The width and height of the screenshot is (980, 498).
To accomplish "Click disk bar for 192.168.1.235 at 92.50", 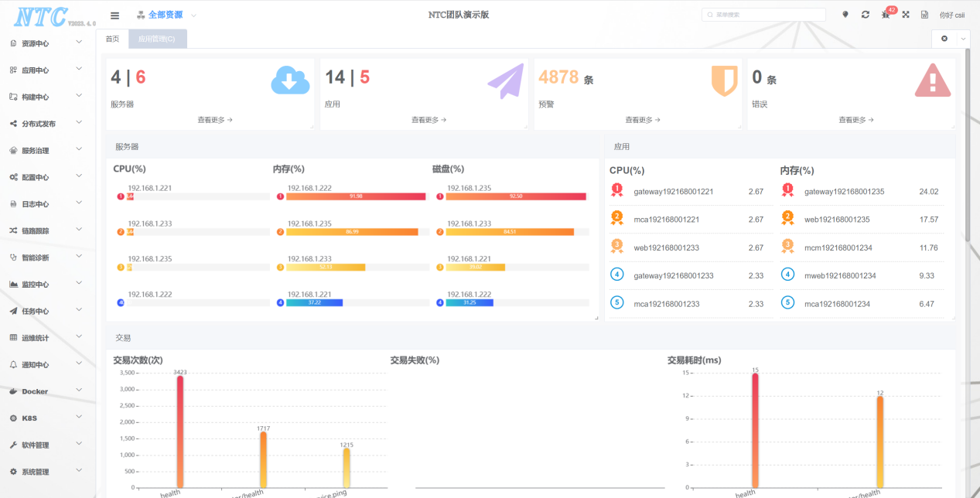I will 516,196.
